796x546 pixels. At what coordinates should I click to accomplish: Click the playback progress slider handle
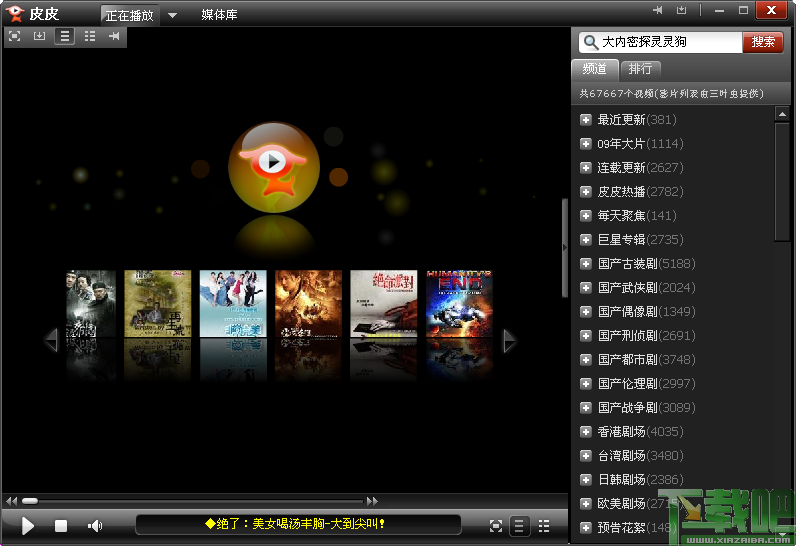pos(30,501)
